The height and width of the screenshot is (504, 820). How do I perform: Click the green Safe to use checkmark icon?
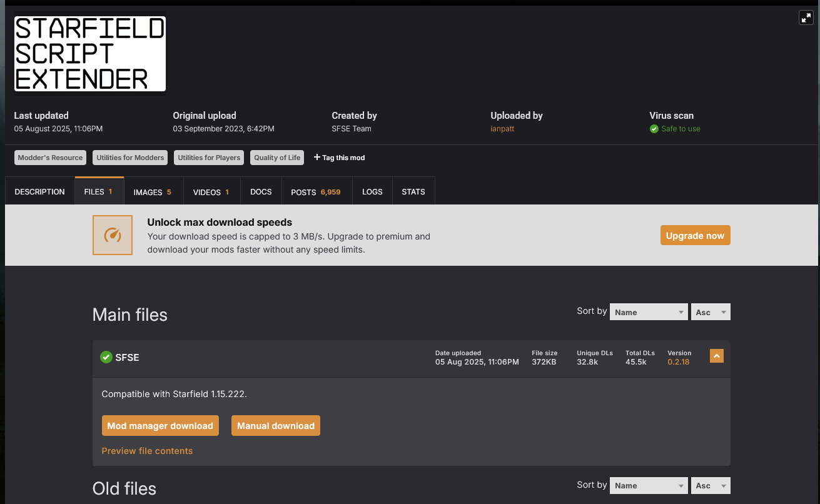[x=654, y=129]
